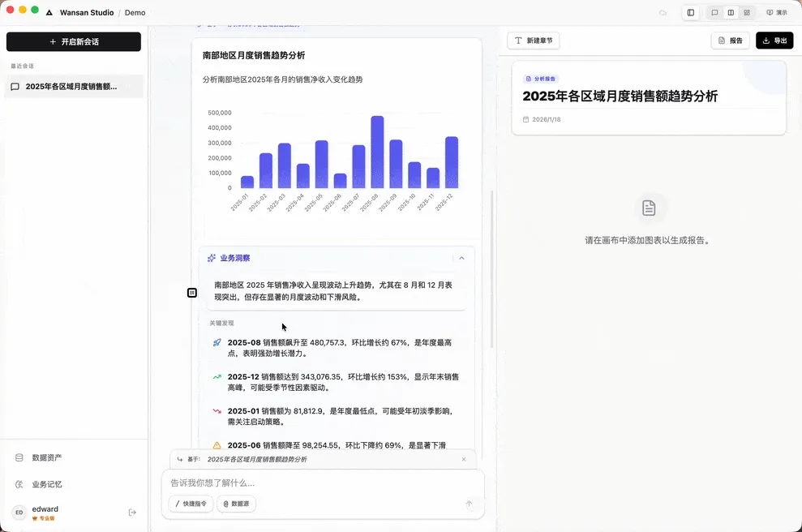
Task: Click the 开启新会话 button
Action: tap(73, 41)
